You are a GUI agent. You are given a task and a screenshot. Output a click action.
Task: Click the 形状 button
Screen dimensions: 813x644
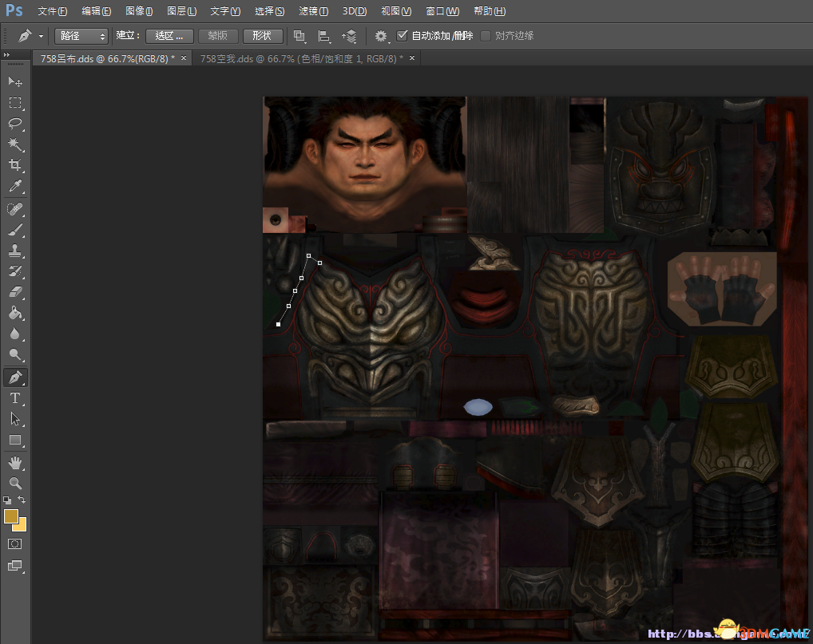tap(262, 36)
